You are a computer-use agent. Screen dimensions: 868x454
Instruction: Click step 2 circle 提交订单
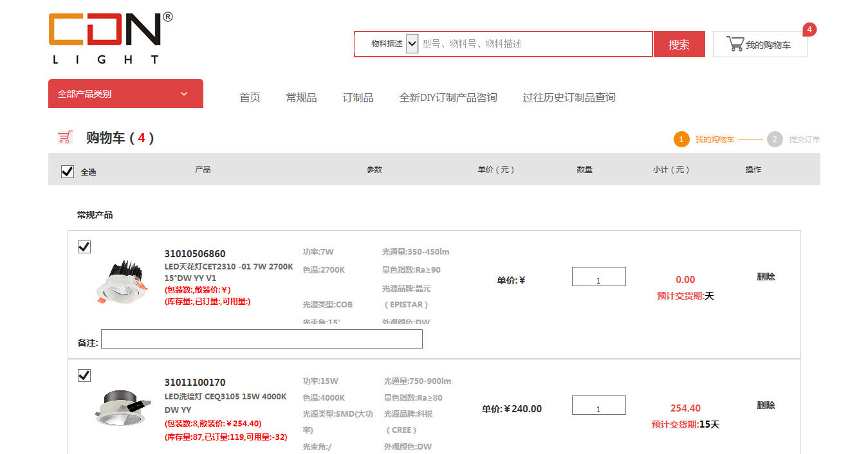click(x=775, y=140)
